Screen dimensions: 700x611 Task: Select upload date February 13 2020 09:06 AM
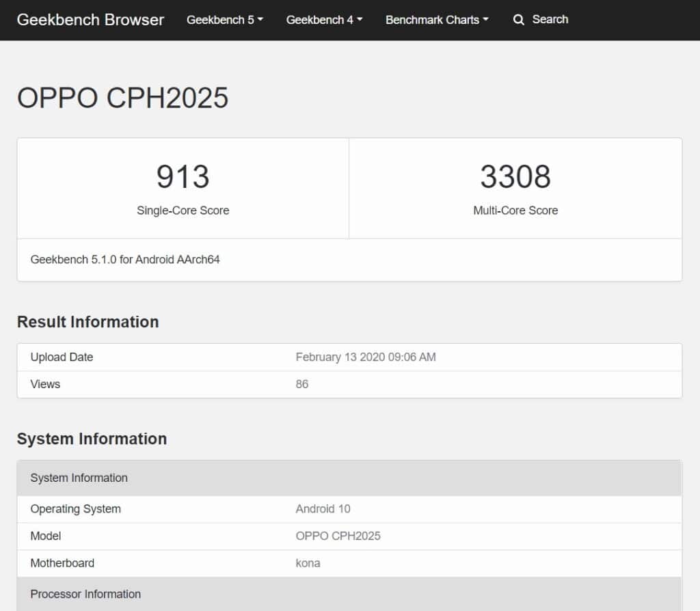[366, 357]
